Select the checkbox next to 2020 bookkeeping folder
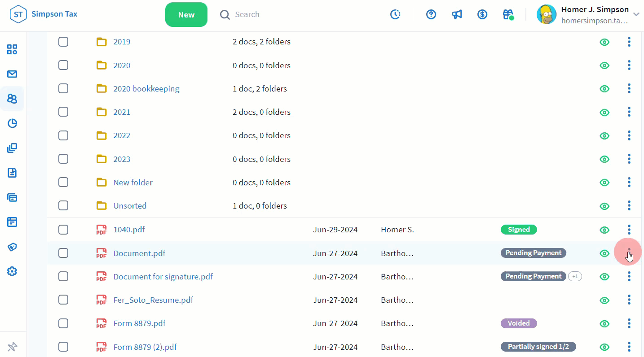This screenshot has height=357, width=644. [x=63, y=89]
